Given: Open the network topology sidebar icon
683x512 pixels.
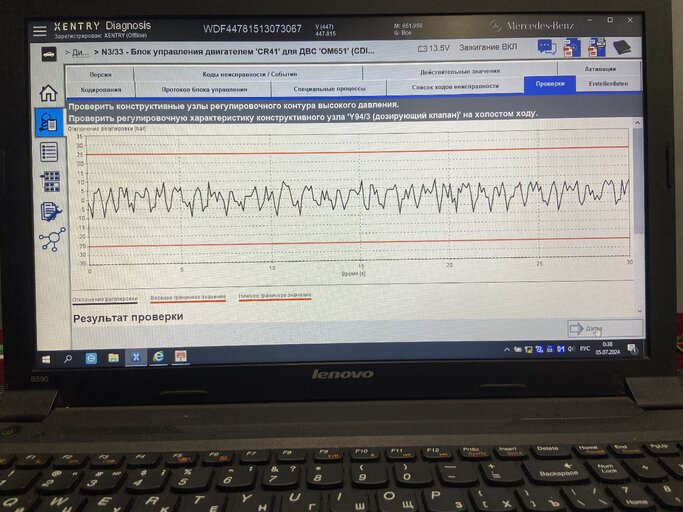Looking at the screenshot, I should (x=52, y=239).
